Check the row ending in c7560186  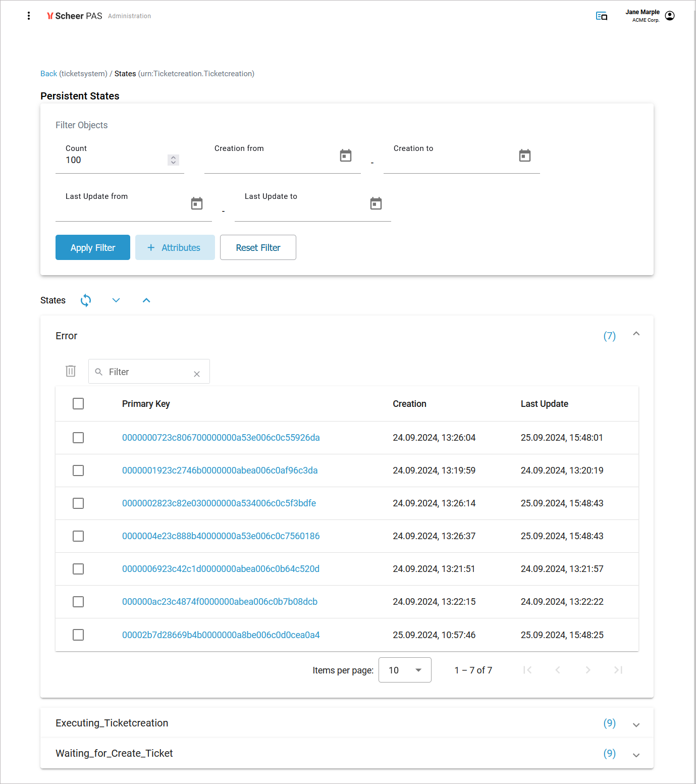coord(78,536)
